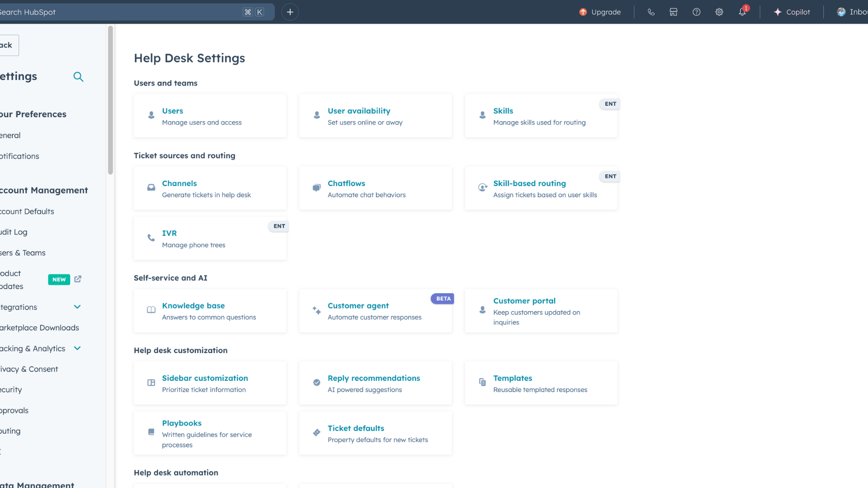Screen dimensions: 868x488
Task: Click the Upgrade button
Action: [x=600, y=12]
